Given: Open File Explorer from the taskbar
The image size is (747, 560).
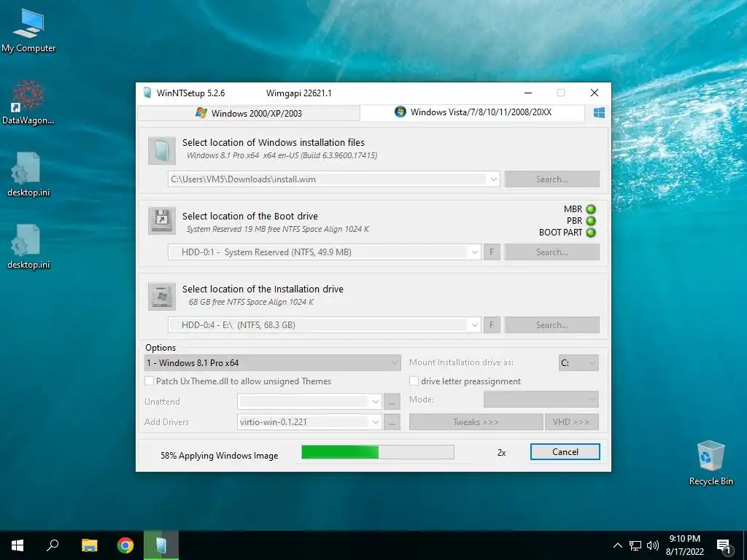Looking at the screenshot, I should [89, 545].
